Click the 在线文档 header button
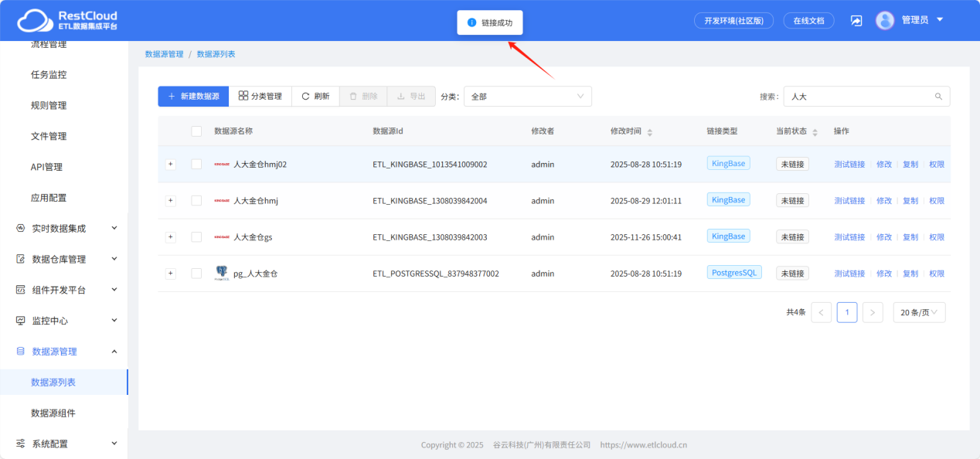The image size is (980, 459). pyautogui.click(x=808, y=21)
